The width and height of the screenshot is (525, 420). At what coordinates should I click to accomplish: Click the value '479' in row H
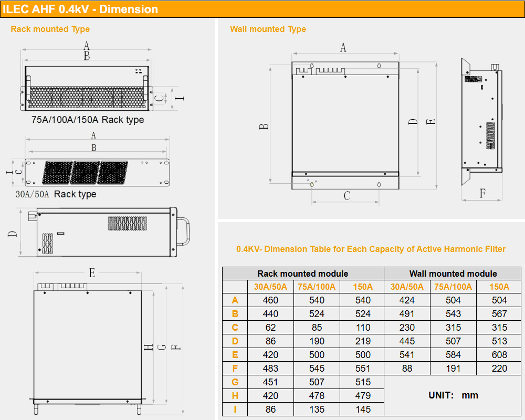[363, 396]
